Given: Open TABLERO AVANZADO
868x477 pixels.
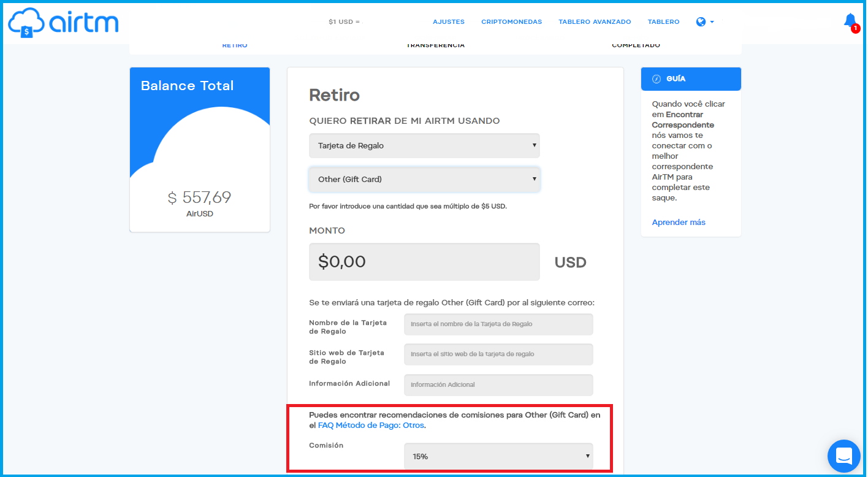Looking at the screenshot, I should pyautogui.click(x=595, y=22).
